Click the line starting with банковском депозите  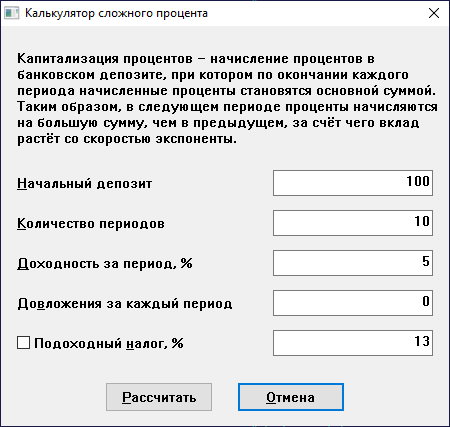213,75
